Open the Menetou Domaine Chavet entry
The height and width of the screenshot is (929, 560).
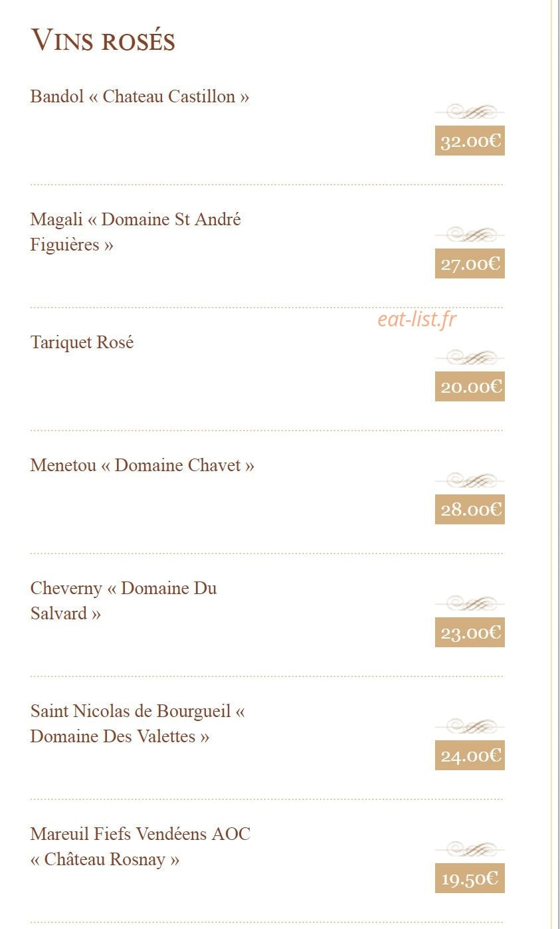pos(142,465)
